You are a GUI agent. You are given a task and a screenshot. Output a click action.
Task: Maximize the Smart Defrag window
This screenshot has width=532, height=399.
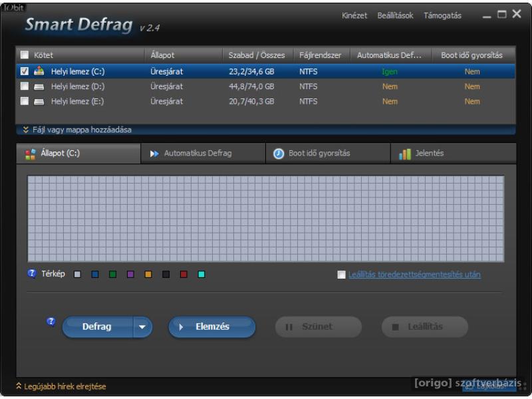(502, 14)
